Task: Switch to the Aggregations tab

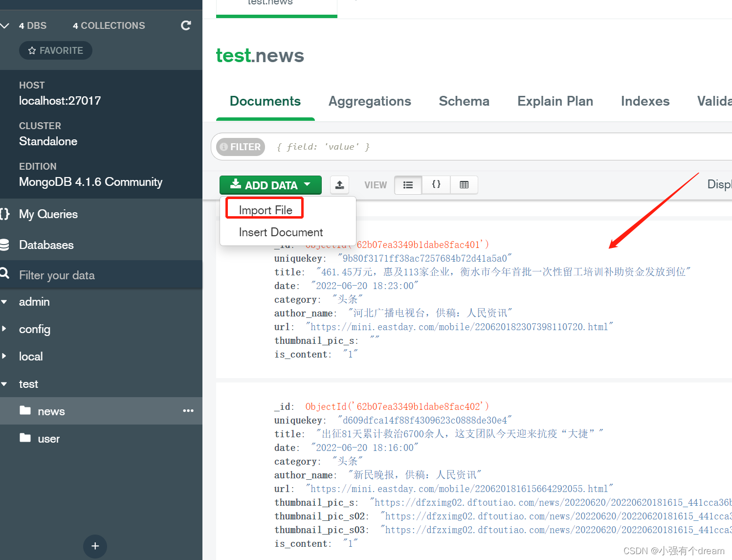Action: coord(370,101)
